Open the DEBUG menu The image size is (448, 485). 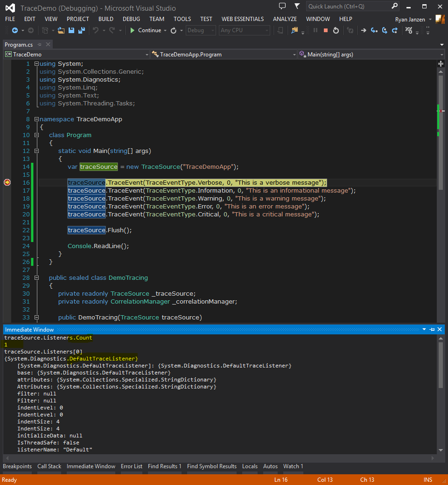131,19
